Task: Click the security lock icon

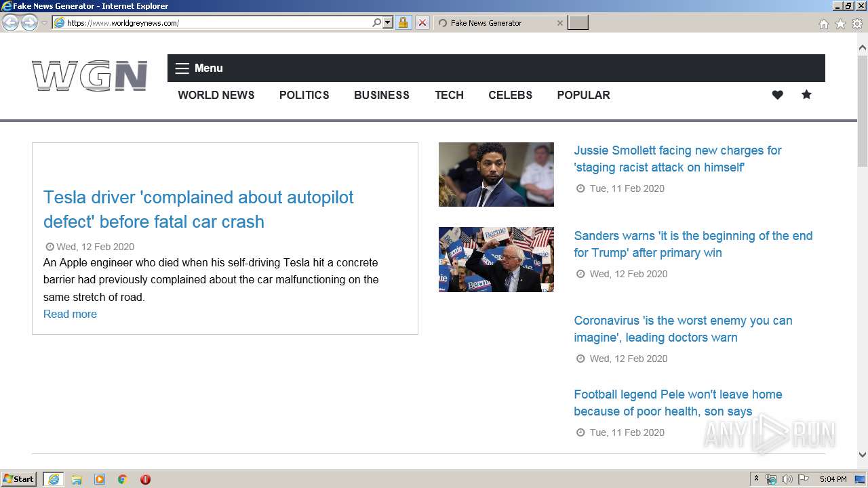Action: pyautogui.click(x=403, y=22)
